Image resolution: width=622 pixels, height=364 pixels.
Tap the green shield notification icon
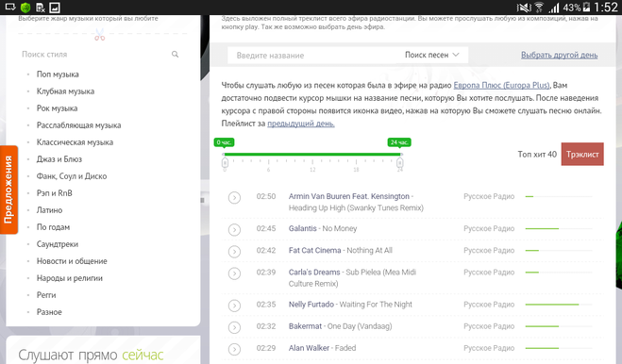click(25, 8)
